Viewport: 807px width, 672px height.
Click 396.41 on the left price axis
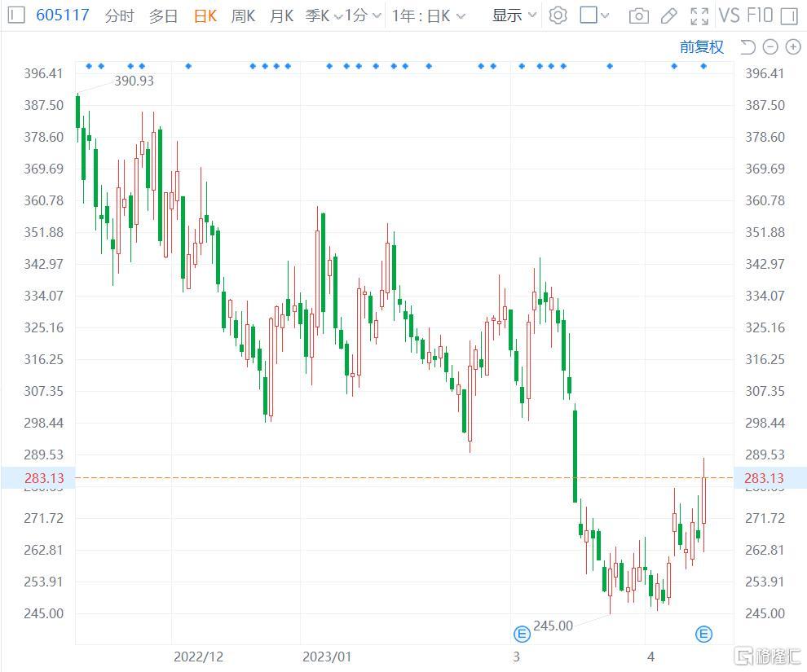click(44, 73)
